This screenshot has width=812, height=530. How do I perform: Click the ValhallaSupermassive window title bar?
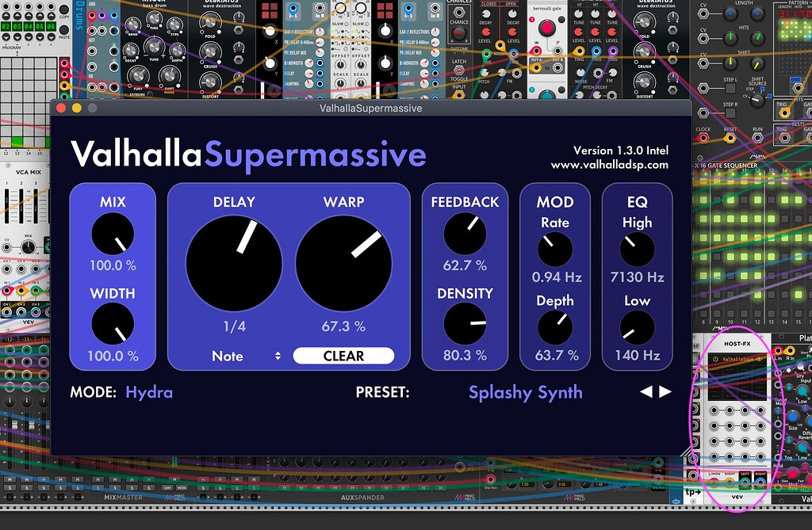pyautogui.click(x=373, y=108)
